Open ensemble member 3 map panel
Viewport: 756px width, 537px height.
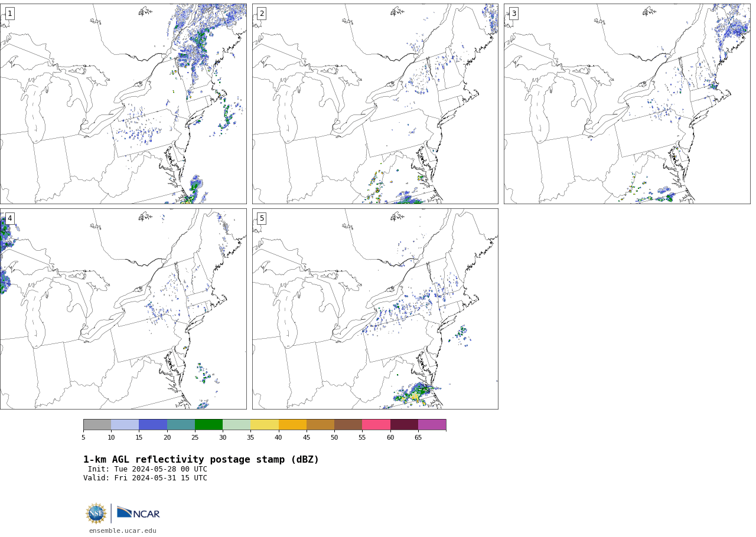coord(627,104)
